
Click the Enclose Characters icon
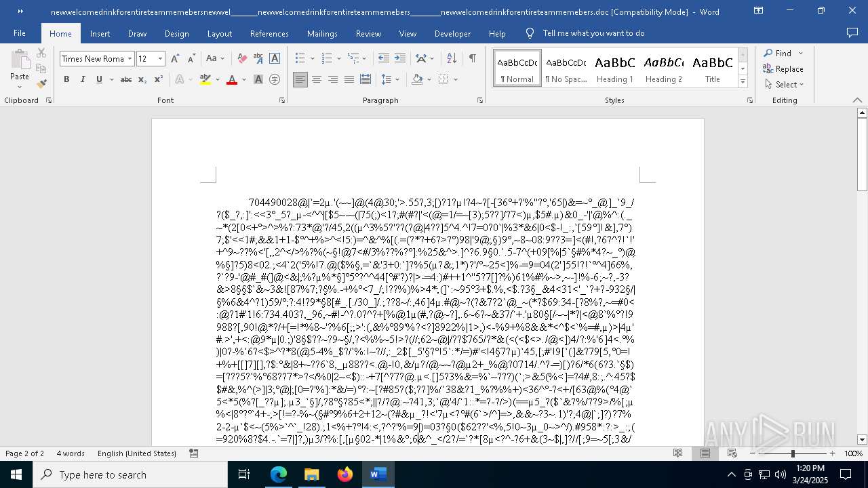(x=275, y=79)
